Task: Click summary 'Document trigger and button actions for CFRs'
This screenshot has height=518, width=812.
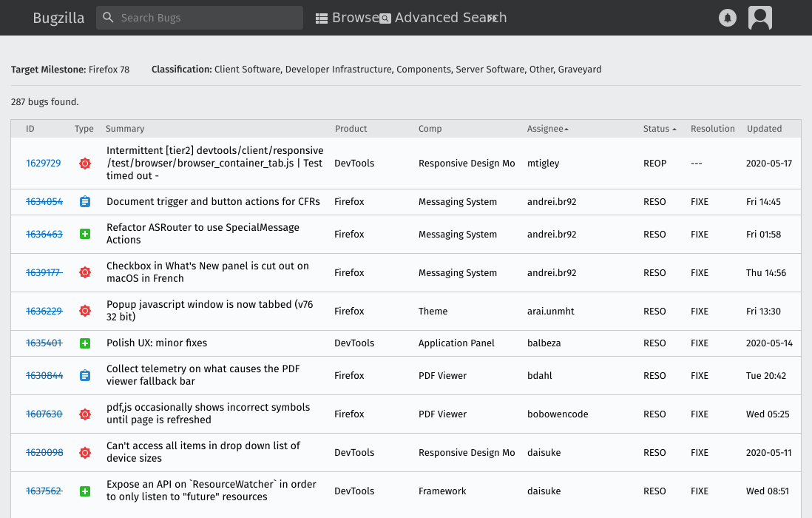Action: click(213, 201)
